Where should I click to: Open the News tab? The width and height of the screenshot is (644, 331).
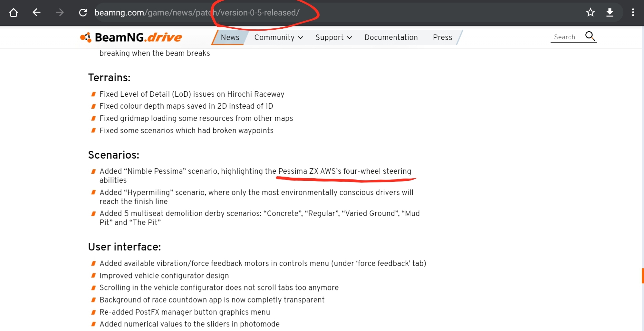click(x=230, y=37)
